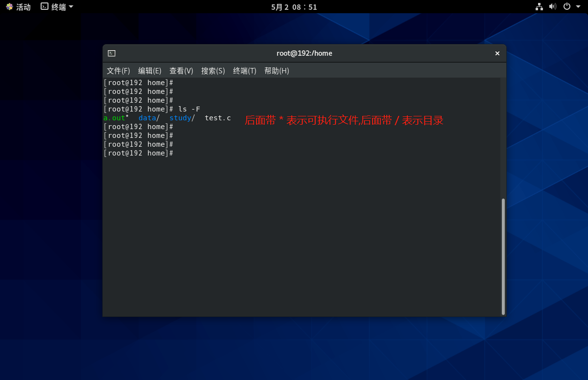Image resolution: width=588 pixels, height=380 pixels.
Task: Click the terminal window title bar icon
Action: [112, 53]
